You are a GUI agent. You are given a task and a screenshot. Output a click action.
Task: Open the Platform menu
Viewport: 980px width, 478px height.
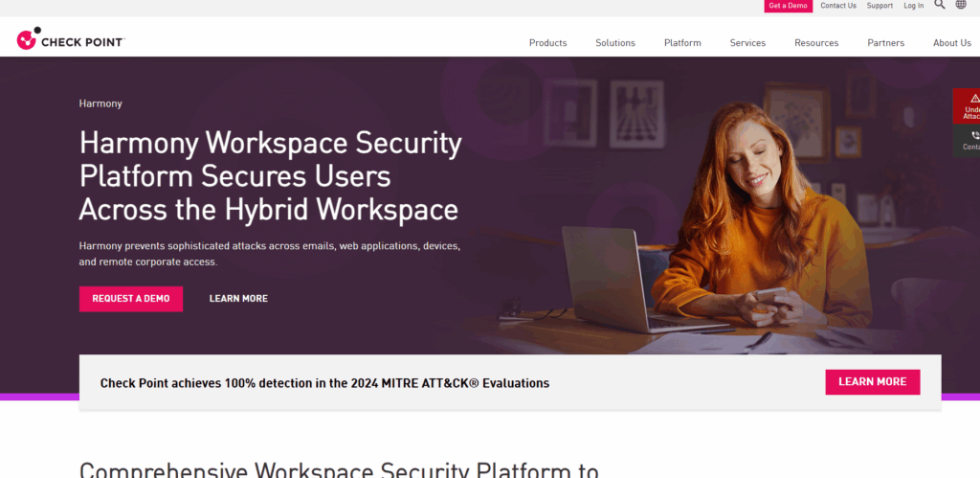pyautogui.click(x=682, y=43)
